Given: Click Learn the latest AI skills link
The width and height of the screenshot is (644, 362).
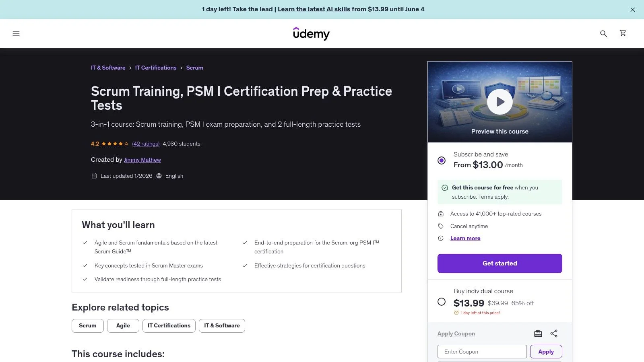Looking at the screenshot, I should [314, 9].
